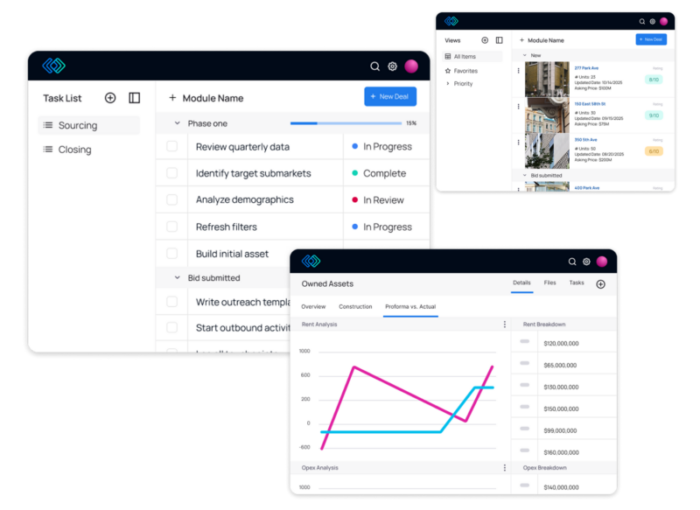700x510 pixels.
Task: Click the pink avatar in Owned Assets window
Action: tap(602, 261)
